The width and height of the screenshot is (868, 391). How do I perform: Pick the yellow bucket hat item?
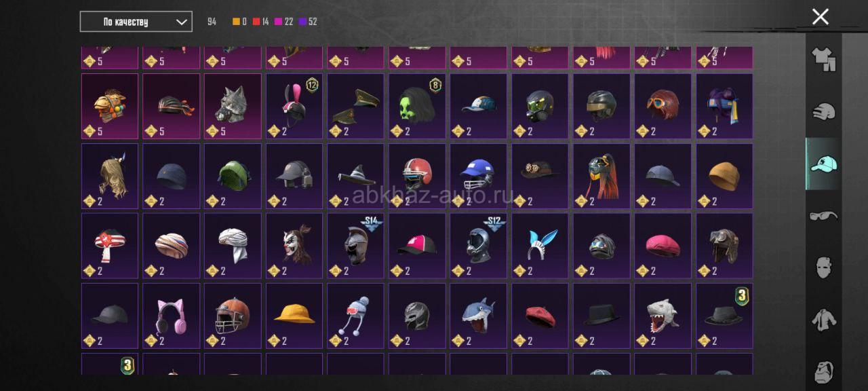tap(294, 316)
